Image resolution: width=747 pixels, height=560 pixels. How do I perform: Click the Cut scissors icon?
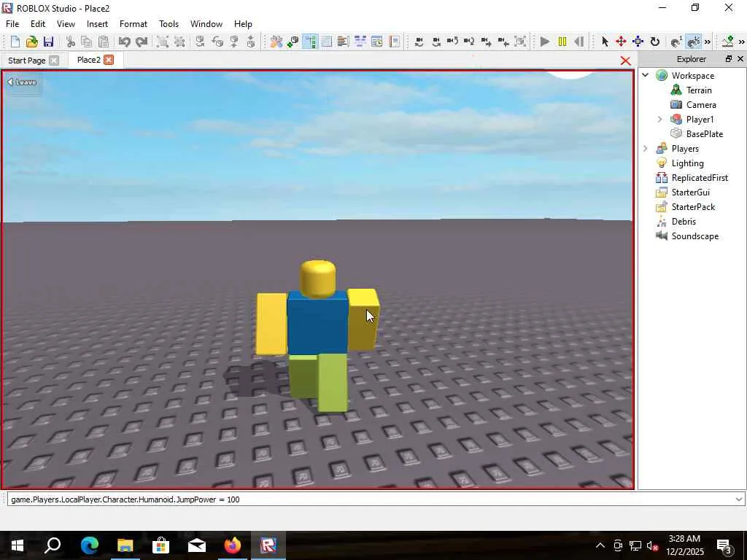71,42
